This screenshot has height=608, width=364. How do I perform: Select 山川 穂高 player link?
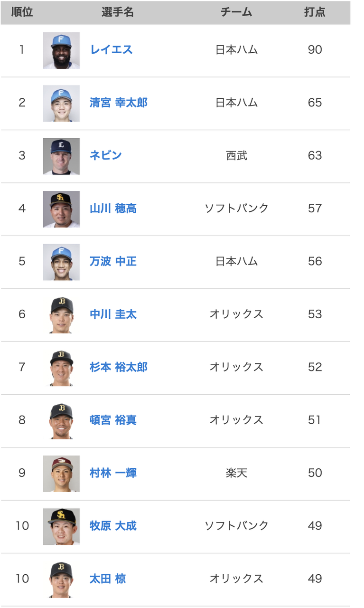tap(113, 209)
